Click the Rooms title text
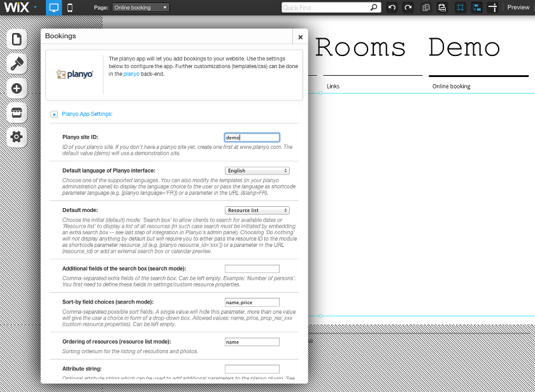Image resolution: width=535 pixels, height=392 pixels. coord(360,47)
